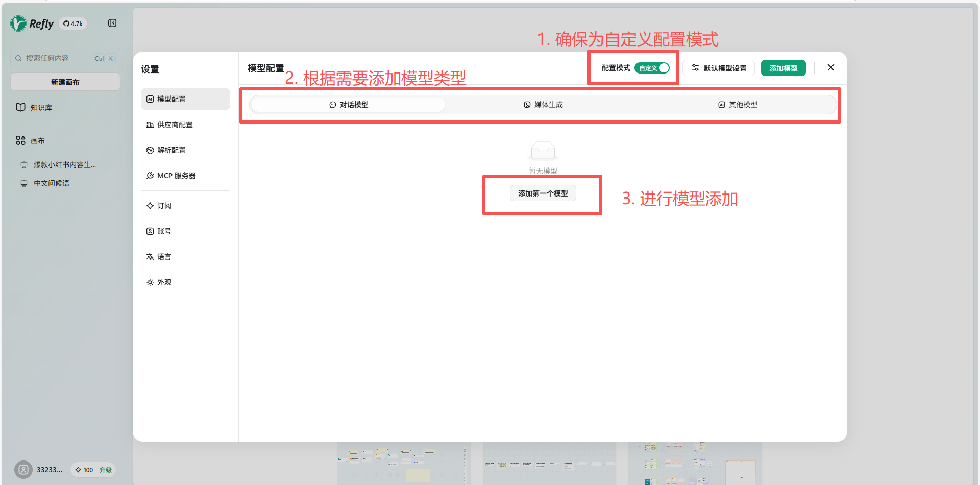Collapse the sidebar with the panel icon
The image size is (980, 485).
click(112, 23)
